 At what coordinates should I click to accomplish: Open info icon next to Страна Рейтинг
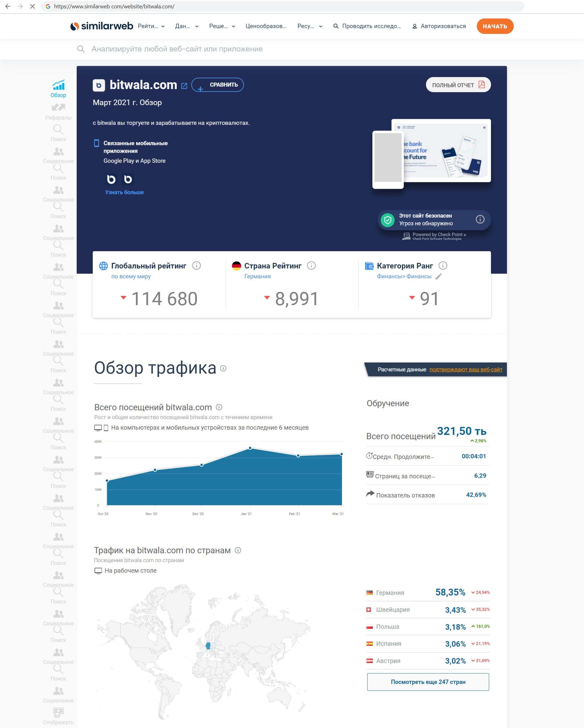coord(311,266)
